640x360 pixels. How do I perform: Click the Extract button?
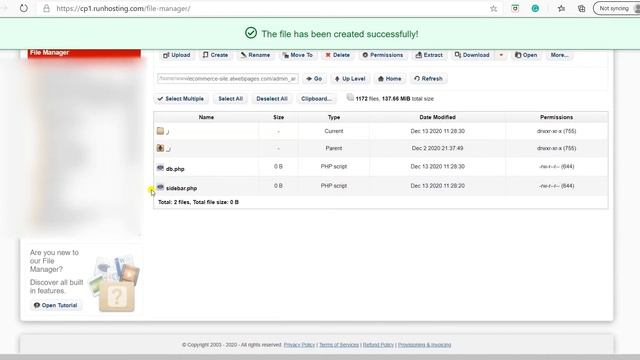[429, 55]
